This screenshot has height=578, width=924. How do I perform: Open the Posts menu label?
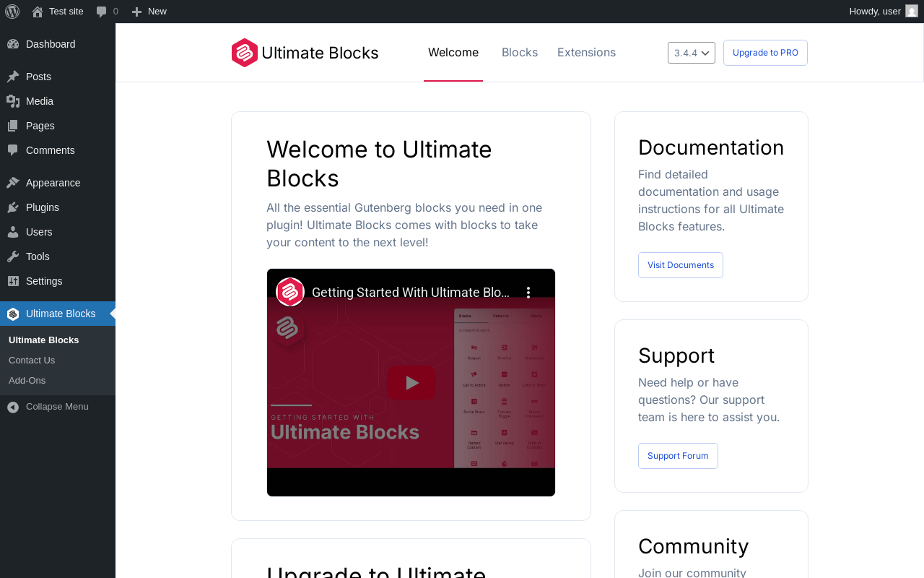(x=38, y=77)
